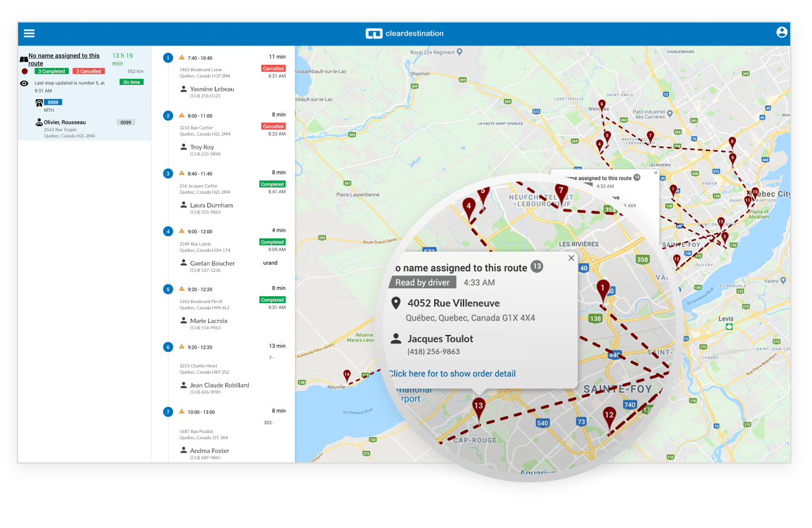Click person icon beside Yasmine Lebeau
Viewport: 812px width, 528px height.
click(x=184, y=89)
